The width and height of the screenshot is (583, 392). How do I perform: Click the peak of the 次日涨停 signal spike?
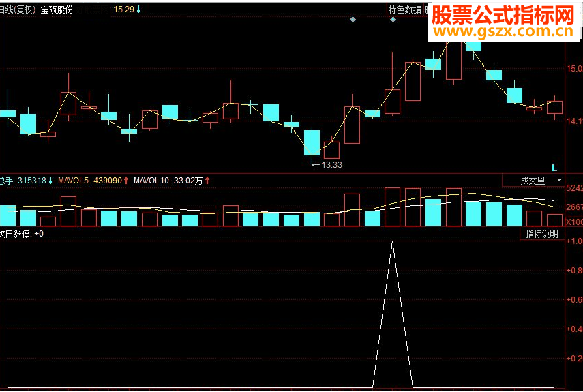(x=393, y=241)
